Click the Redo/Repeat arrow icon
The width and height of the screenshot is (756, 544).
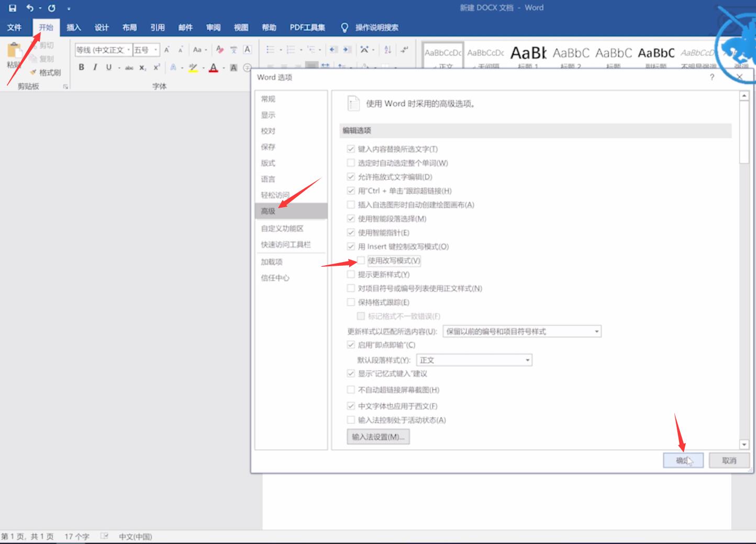click(x=51, y=8)
